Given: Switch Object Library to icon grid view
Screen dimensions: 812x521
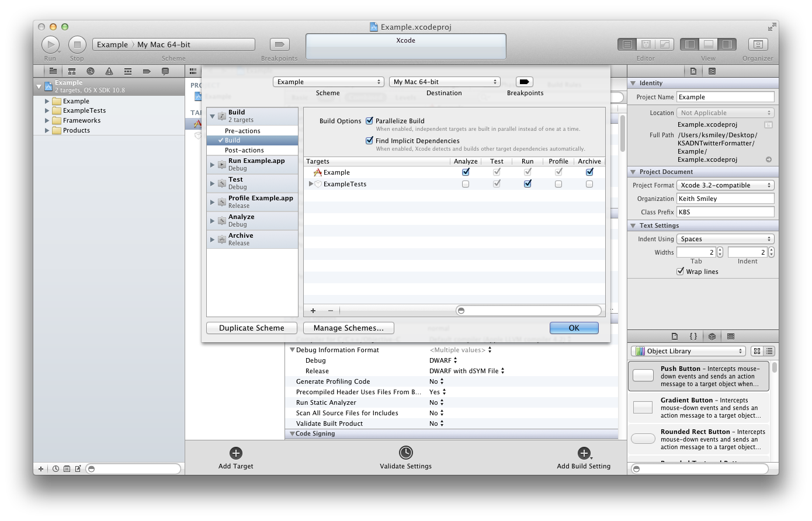Looking at the screenshot, I should 757,351.
